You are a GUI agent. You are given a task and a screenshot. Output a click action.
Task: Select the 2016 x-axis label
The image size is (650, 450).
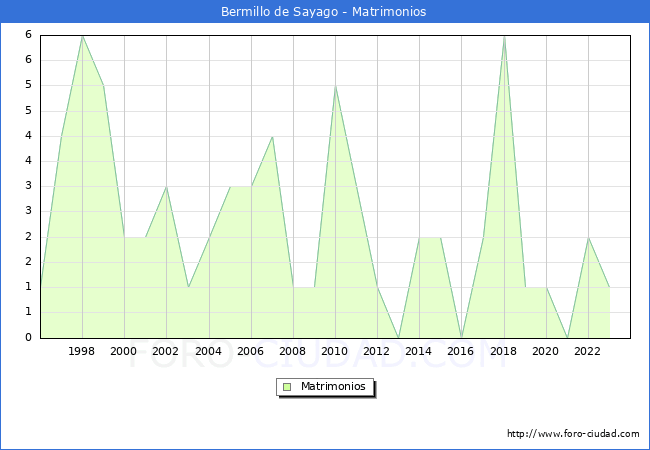[461, 351]
